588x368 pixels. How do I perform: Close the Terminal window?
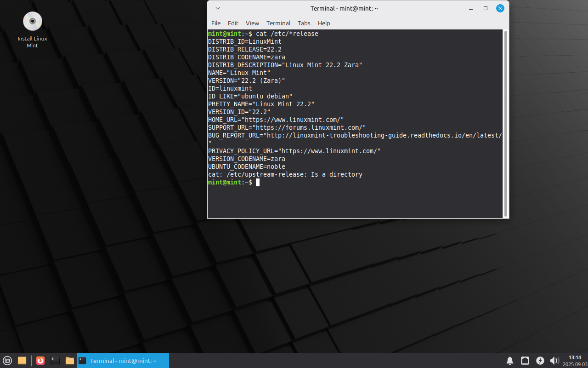pyautogui.click(x=500, y=8)
